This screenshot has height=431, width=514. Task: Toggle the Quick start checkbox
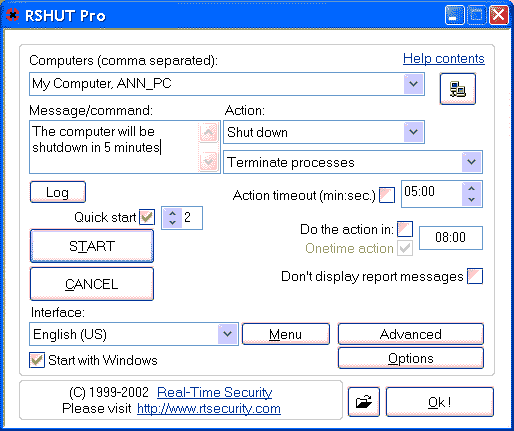(147, 217)
